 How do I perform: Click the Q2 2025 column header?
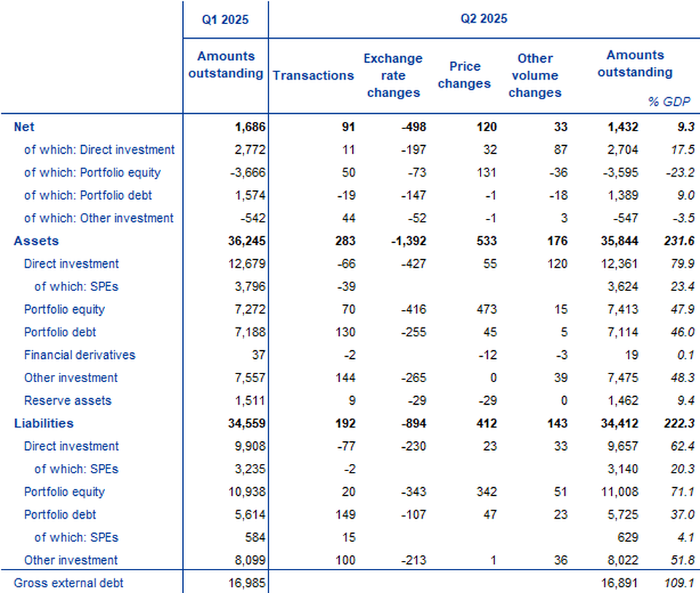[483, 20]
